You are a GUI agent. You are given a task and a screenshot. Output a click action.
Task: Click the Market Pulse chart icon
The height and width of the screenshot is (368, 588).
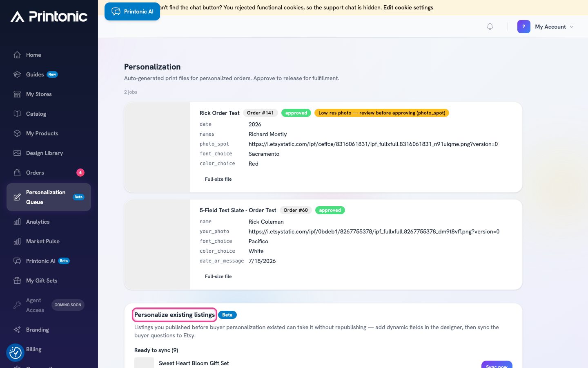click(17, 241)
